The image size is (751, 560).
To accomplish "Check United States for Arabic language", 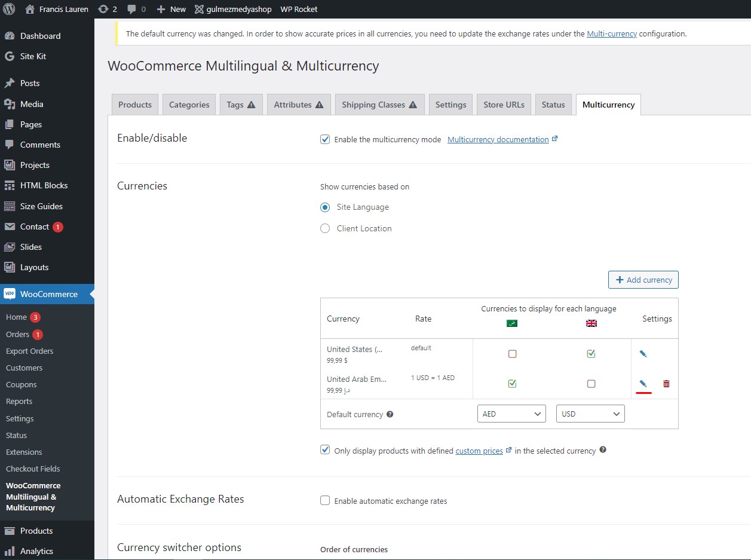I will pyautogui.click(x=512, y=354).
